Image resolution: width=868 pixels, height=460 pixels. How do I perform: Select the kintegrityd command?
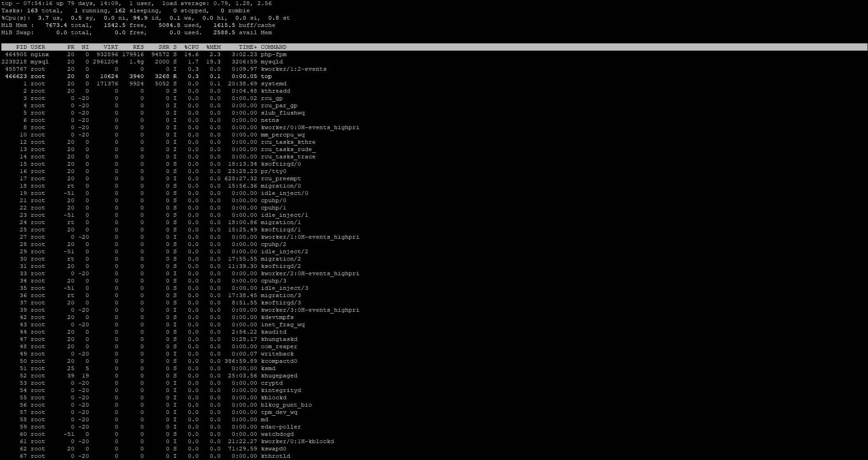[x=281, y=390]
